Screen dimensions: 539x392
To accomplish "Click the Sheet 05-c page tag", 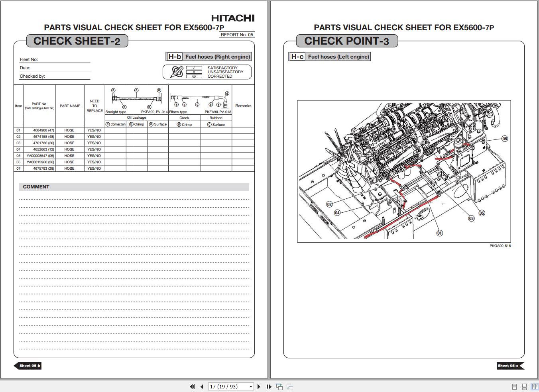I will 510,366.
